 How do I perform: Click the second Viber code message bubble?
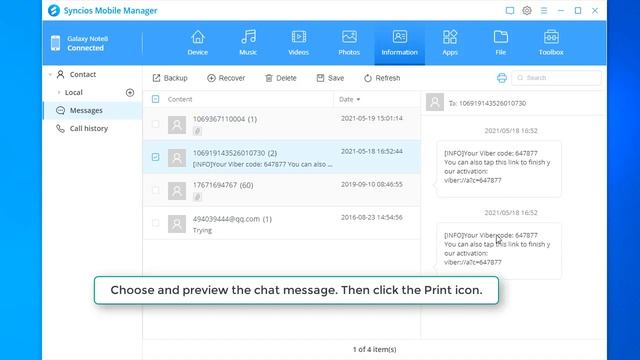[499, 251]
